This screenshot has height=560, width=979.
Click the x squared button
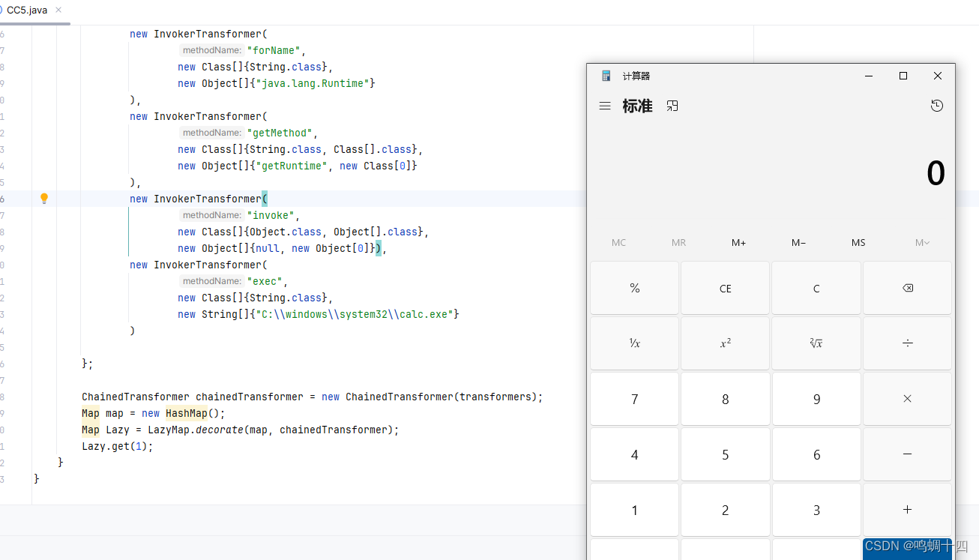click(x=726, y=343)
